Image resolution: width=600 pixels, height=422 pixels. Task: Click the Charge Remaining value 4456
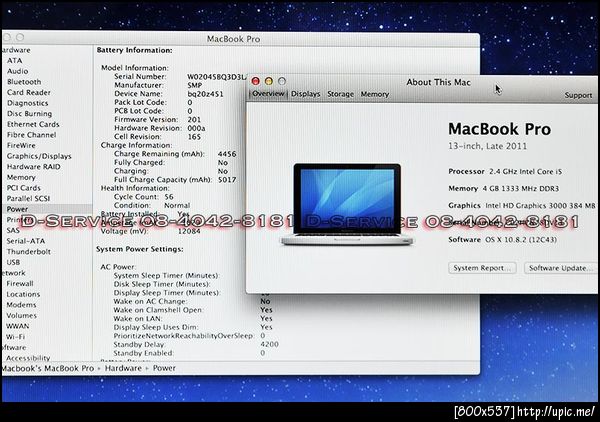point(227,154)
